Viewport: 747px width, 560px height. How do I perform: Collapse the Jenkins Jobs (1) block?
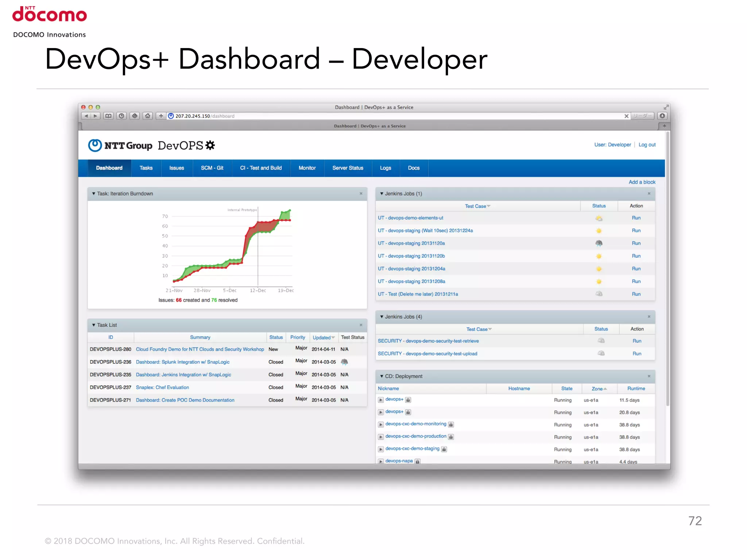click(x=382, y=194)
